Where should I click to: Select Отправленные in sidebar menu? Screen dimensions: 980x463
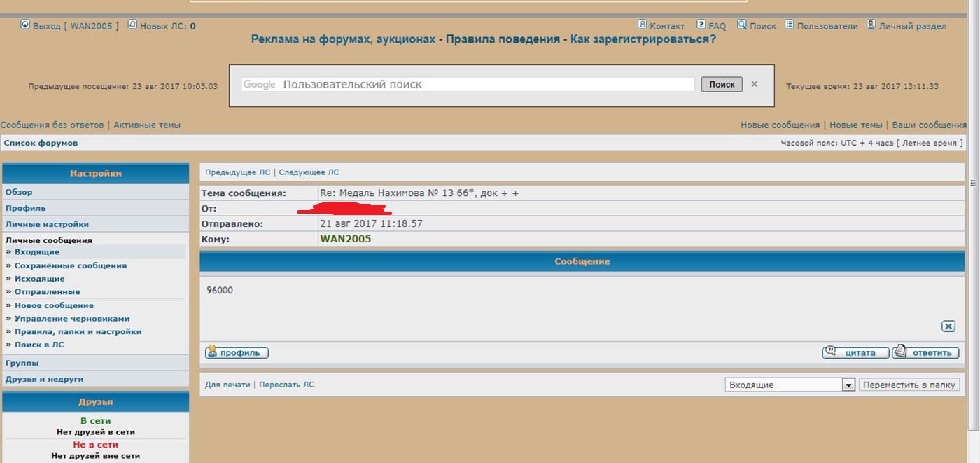click(x=47, y=291)
